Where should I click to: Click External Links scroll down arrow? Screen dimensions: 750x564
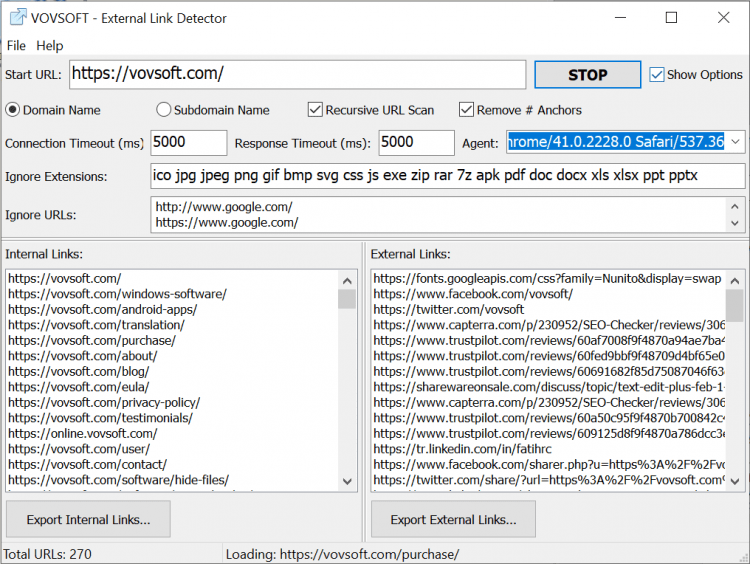[735, 481]
